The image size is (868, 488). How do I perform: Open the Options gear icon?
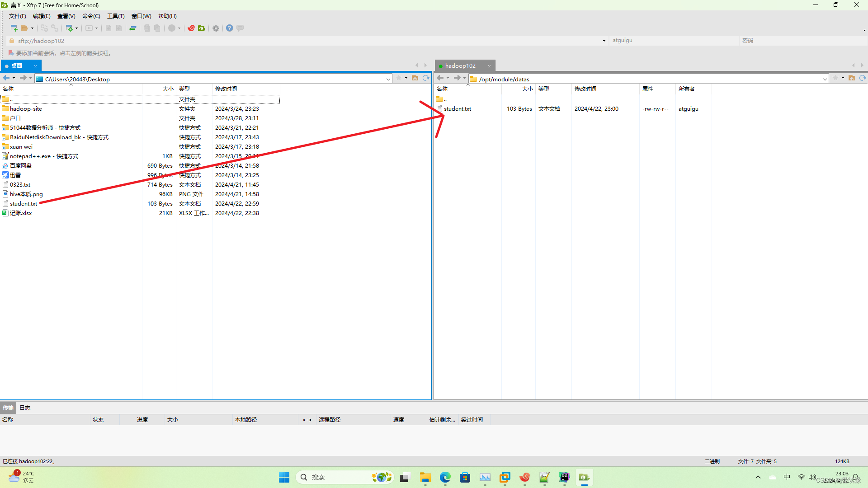(x=216, y=28)
